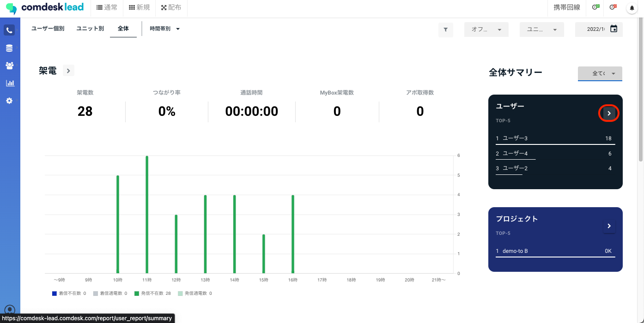Click the 配布 button in top bar
The height and width of the screenshot is (323, 644).
coord(171,8)
